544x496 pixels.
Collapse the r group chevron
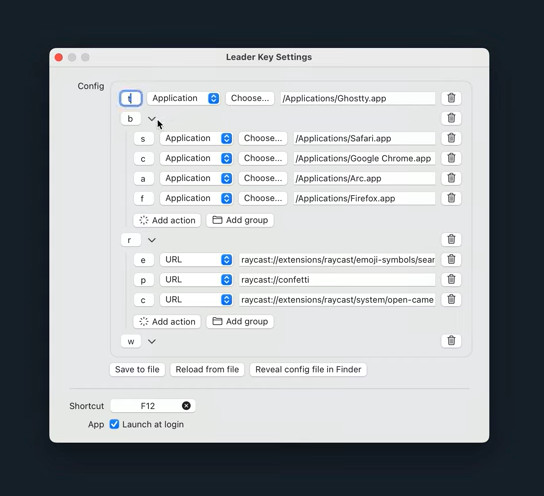point(152,240)
